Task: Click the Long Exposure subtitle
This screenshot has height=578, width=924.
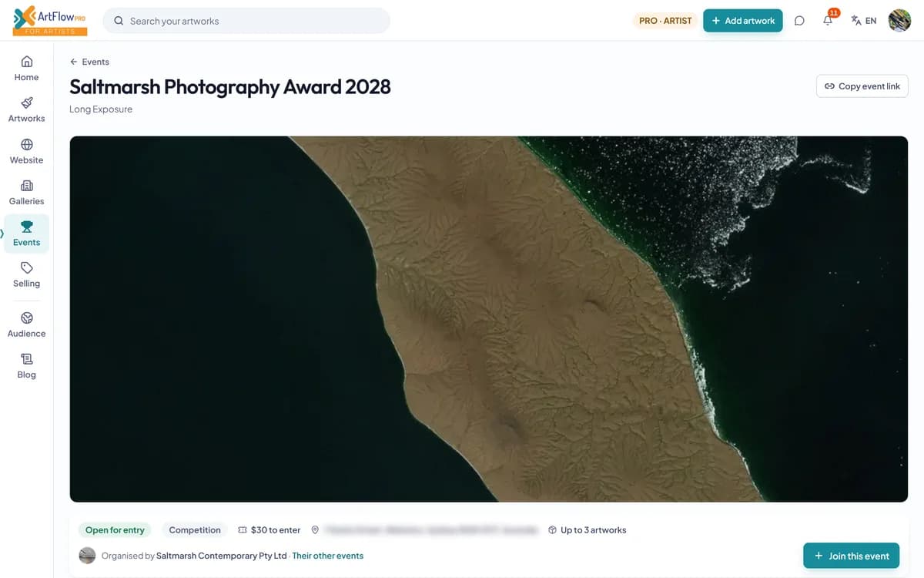Action: pyautogui.click(x=101, y=109)
